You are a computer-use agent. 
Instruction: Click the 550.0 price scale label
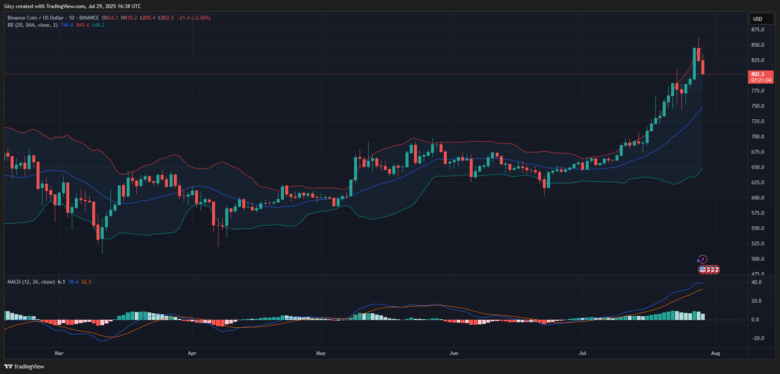(x=759, y=228)
